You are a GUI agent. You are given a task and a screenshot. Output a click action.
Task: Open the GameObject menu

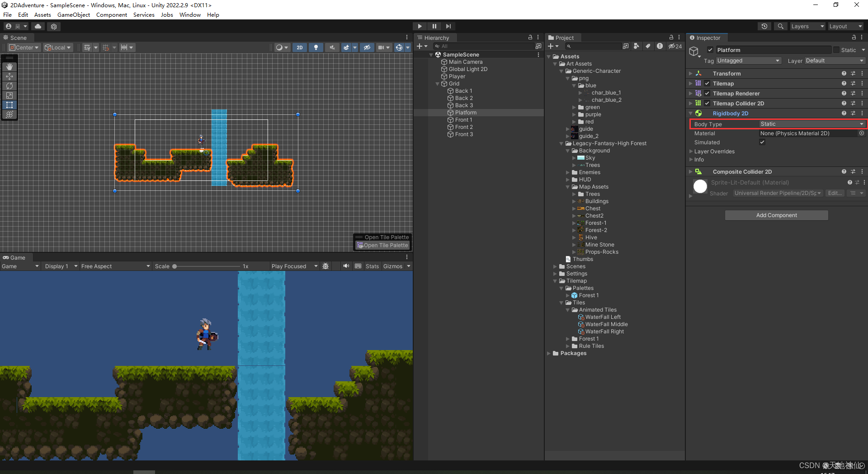[74, 14]
